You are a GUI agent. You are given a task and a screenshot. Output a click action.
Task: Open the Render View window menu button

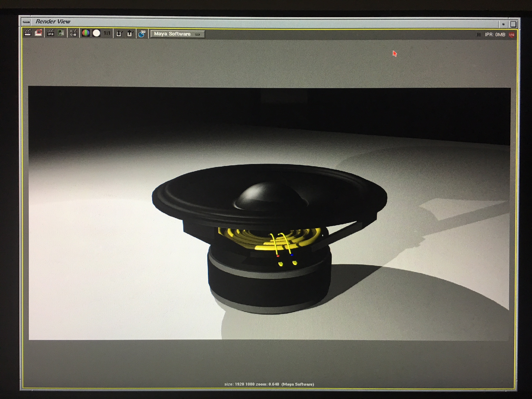[x=26, y=22]
